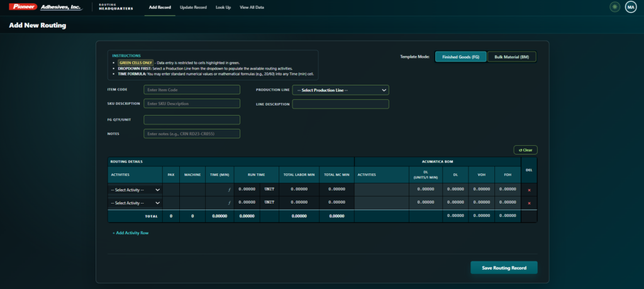This screenshot has width=644, height=289.
Task: Click first row Time (min) cell
Action: [219, 190]
